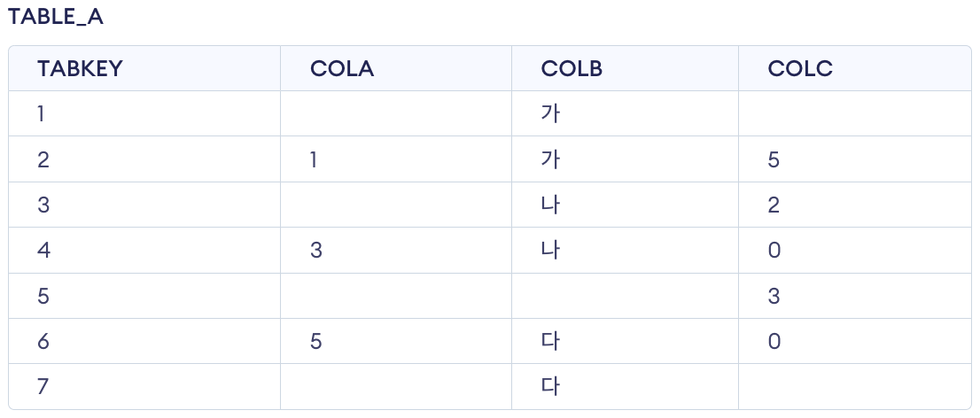The height and width of the screenshot is (418, 980).
Task: Click TABKEY cell with value 3
Action: (43, 205)
